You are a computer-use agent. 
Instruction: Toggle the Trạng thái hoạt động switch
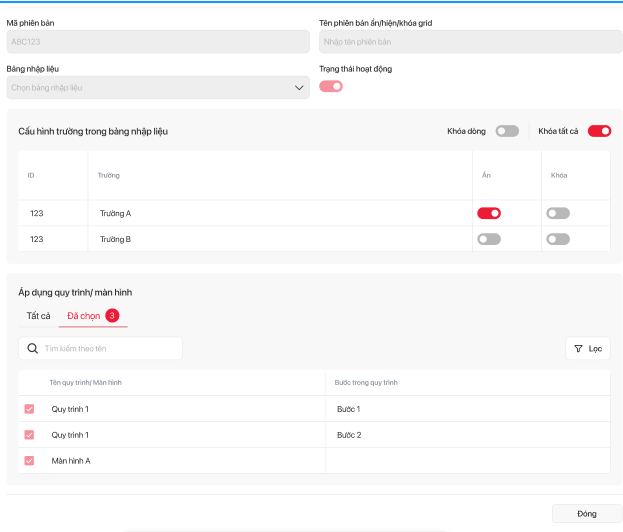coord(331,87)
